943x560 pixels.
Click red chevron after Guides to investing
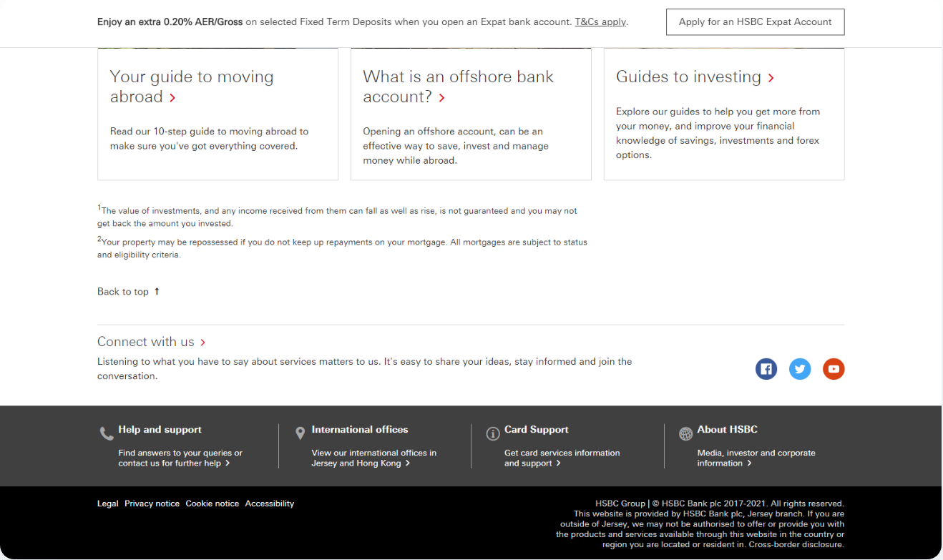[x=771, y=78]
